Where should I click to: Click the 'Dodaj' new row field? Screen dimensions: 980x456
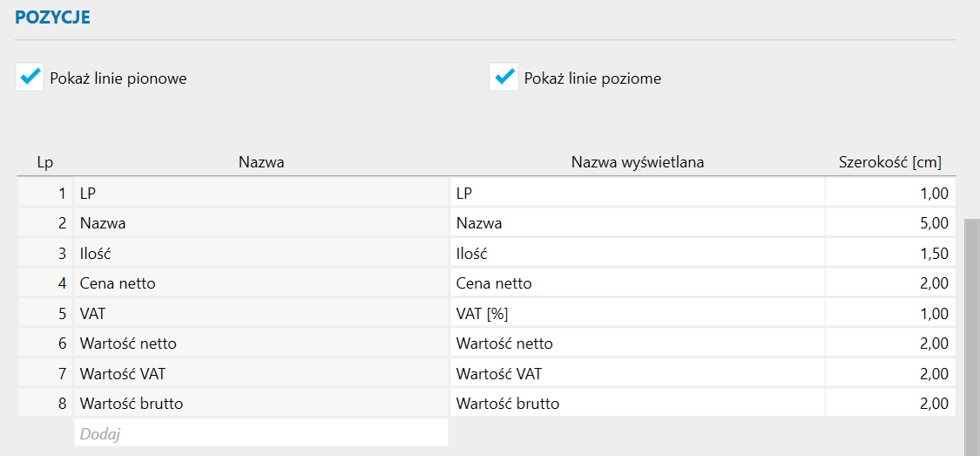click(x=260, y=433)
